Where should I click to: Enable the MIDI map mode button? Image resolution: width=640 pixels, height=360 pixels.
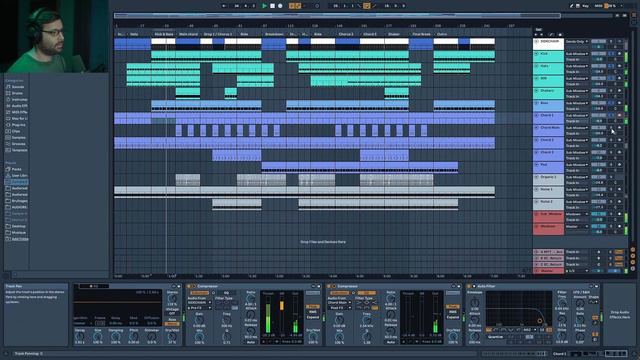point(598,6)
